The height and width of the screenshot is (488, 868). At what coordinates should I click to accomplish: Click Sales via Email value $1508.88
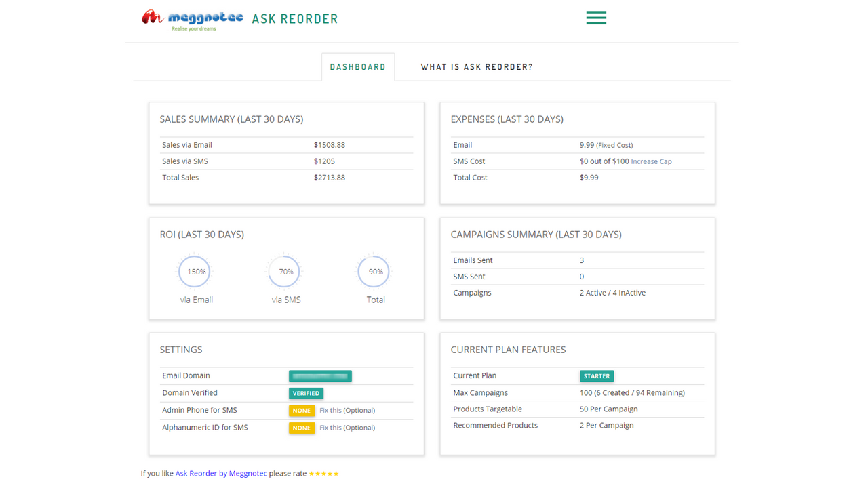click(x=330, y=145)
